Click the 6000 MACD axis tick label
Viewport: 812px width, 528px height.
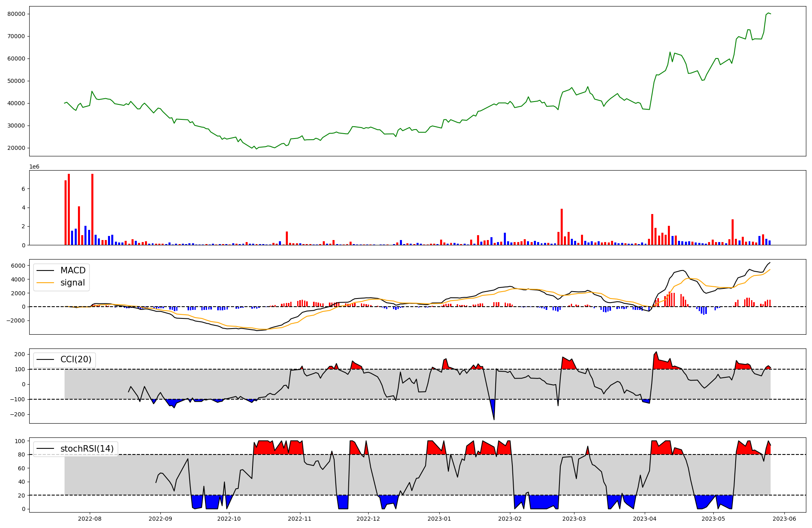(x=18, y=266)
